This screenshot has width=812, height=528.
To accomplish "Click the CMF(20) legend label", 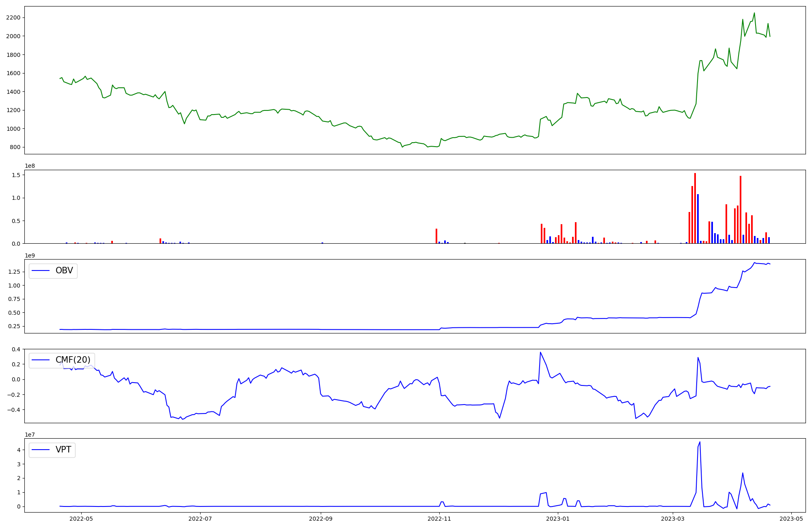I will tap(73, 360).
